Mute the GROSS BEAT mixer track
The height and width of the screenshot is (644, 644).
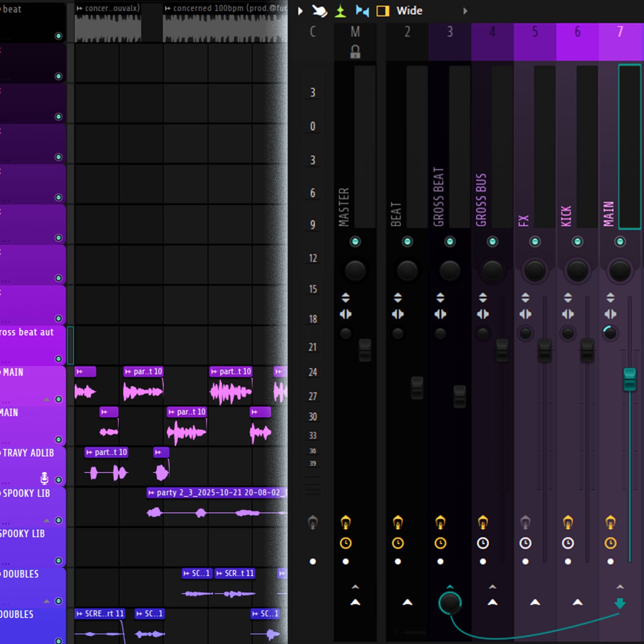pos(450,242)
